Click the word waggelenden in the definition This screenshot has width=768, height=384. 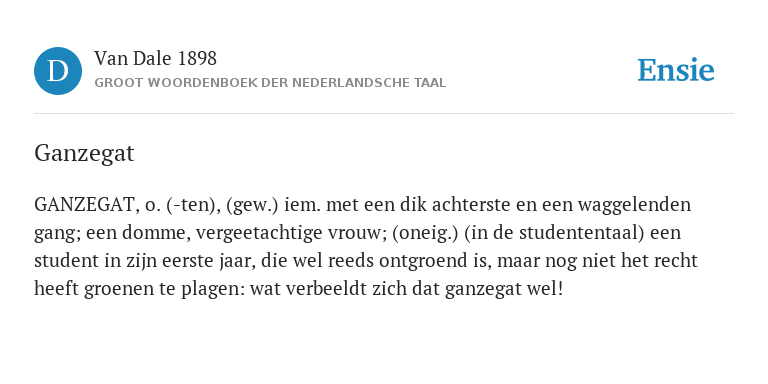[634, 205]
